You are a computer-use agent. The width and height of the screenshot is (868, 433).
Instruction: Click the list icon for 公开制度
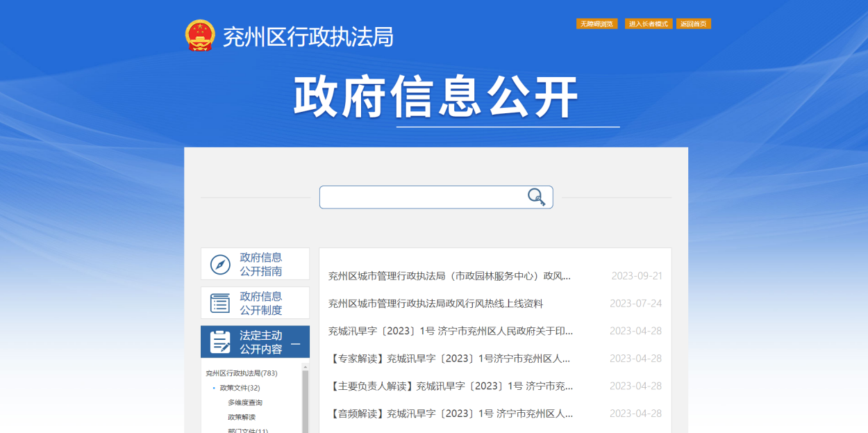coord(220,304)
